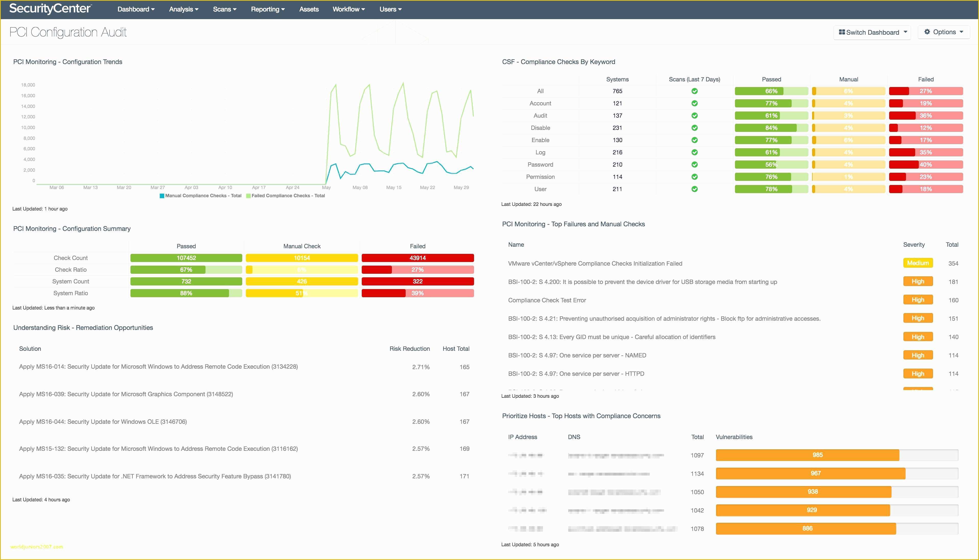Open BSI-100-2 S 4.97 HTTPD entry
The width and height of the screenshot is (979, 560).
(x=576, y=374)
